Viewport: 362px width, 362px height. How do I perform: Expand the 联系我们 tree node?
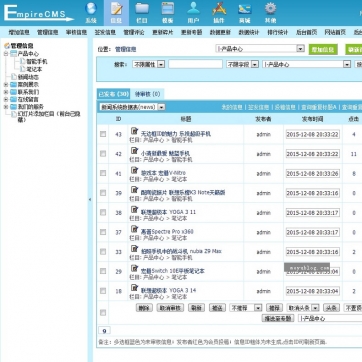coord(6,92)
